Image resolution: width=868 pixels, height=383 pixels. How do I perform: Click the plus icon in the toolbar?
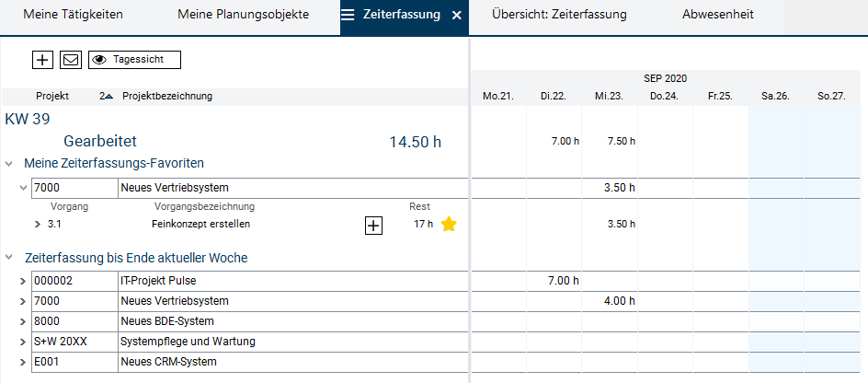coord(42,60)
